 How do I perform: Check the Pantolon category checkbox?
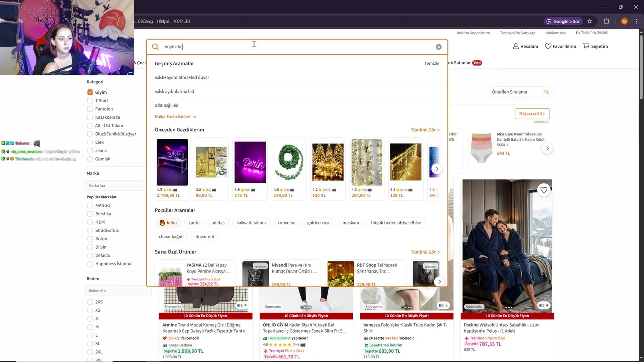(90, 109)
